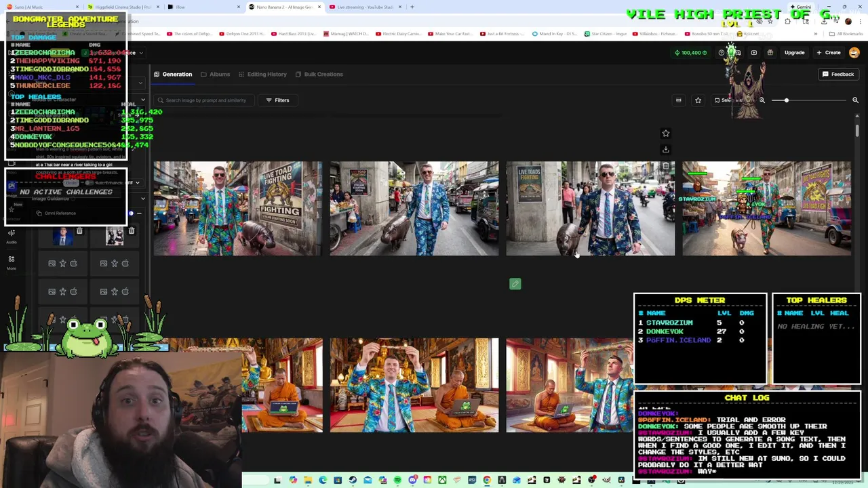Open the Audio section in the left sidebar

pos(12,236)
